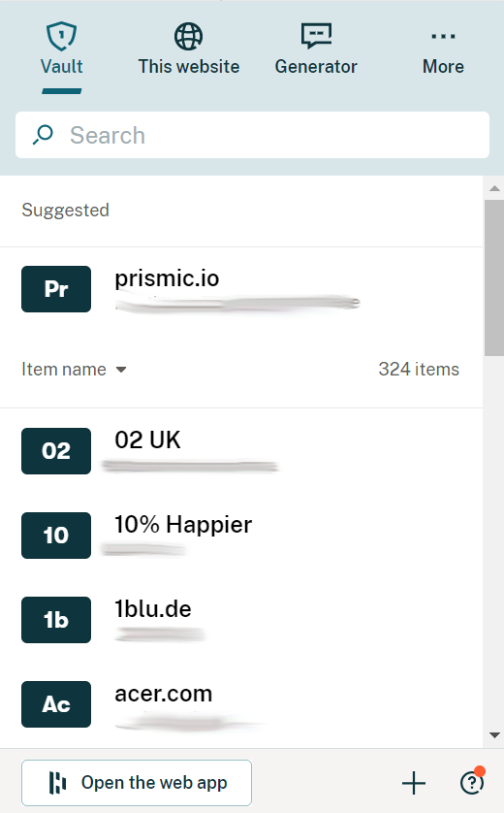Focus the Search input field
The image size is (504, 813).
click(252, 135)
